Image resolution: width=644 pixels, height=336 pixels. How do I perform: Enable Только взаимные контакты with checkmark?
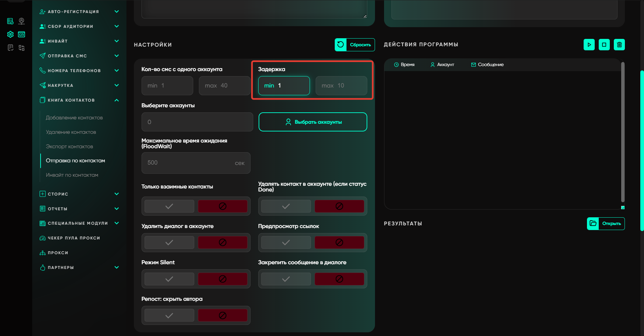(x=169, y=206)
